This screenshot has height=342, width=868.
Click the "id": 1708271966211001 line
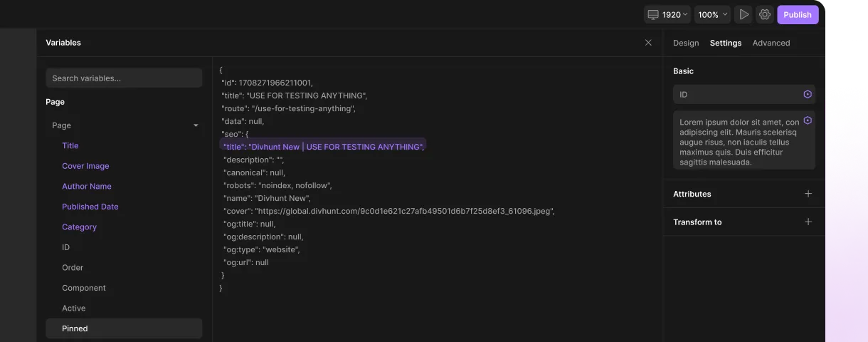pos(267,83)
